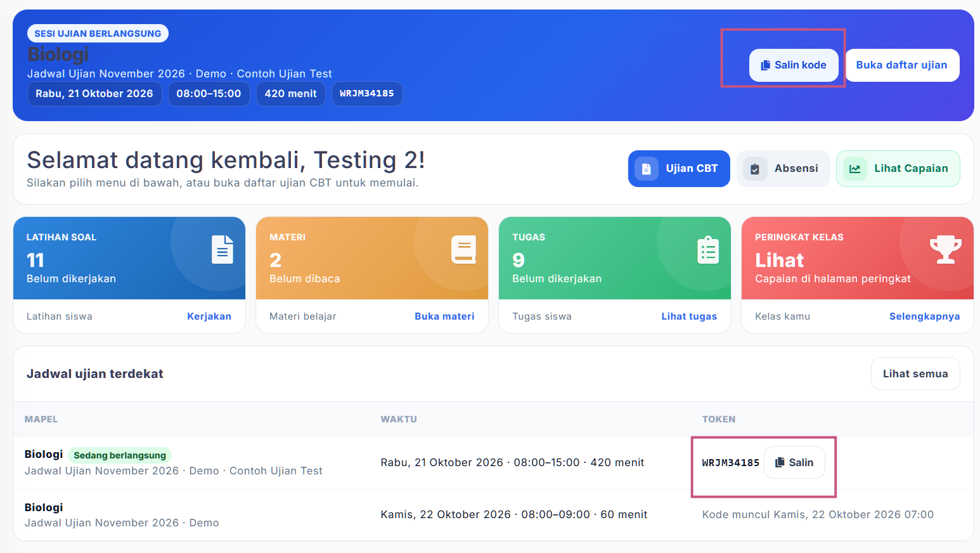Image resolution: width=980 pixels, height=553 pixels.
Task: Click the WAKTU column header
Action: tap(399, 419)
